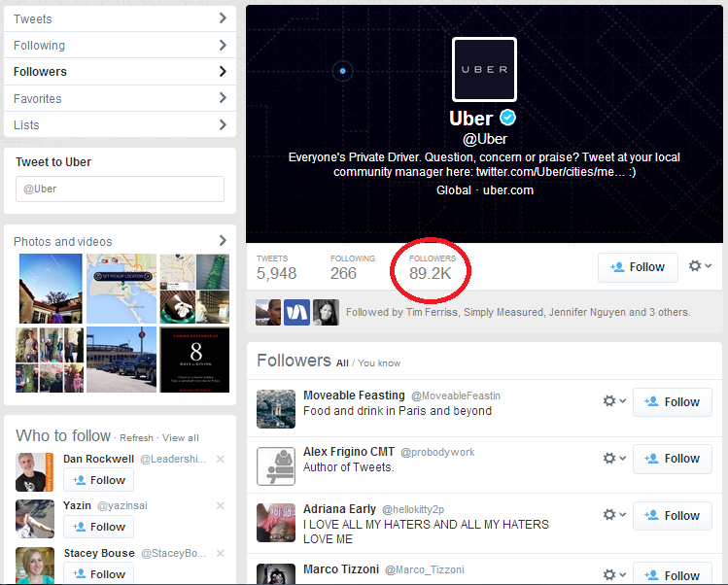Open the blue sky house photo thumbnail

pos(51,289)
